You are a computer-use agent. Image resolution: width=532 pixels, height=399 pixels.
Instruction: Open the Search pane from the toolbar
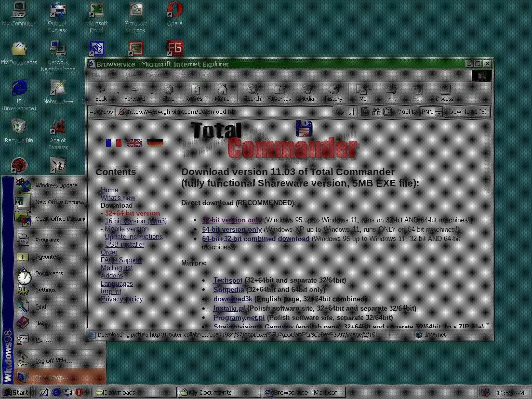click(252, 94)
